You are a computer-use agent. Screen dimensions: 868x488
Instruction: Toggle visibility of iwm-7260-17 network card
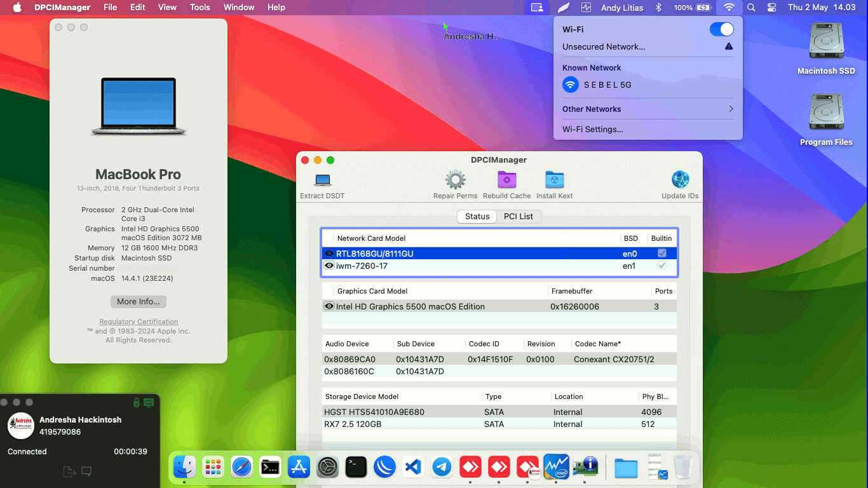(x=329, y=266)
